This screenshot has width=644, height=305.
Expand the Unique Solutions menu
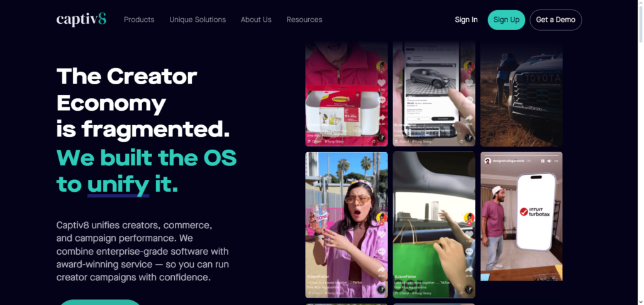click(x=197, y=19)
